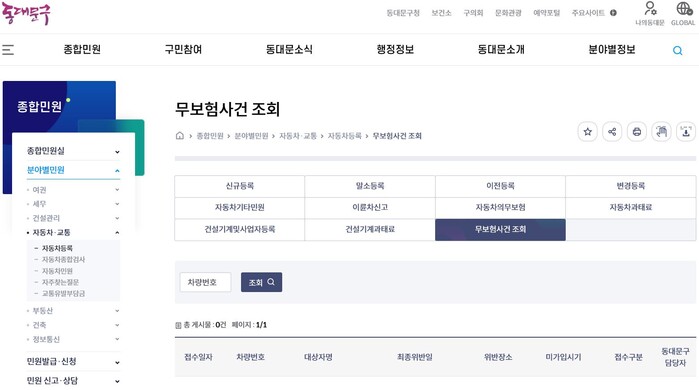
Task: Add page to favorites with star icon
Action: tap(588, 132)
